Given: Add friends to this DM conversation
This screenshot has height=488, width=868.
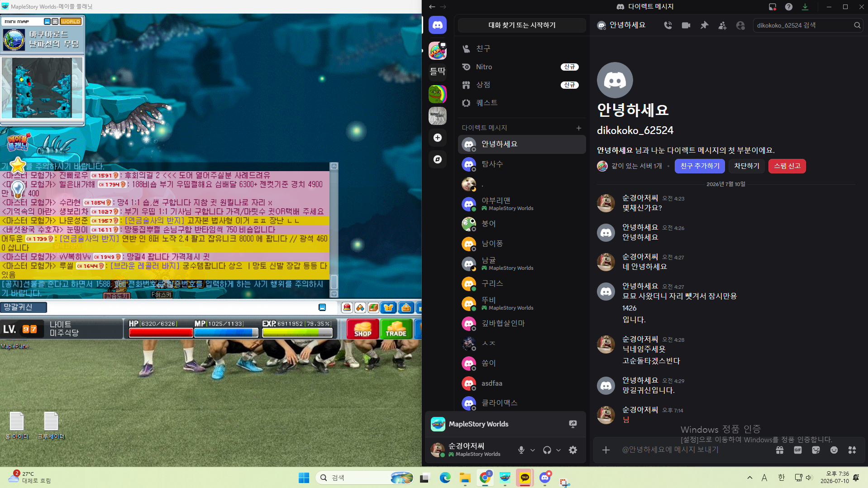Looking at the screenshot, I should pyautogui.click(x=722, y=25).
